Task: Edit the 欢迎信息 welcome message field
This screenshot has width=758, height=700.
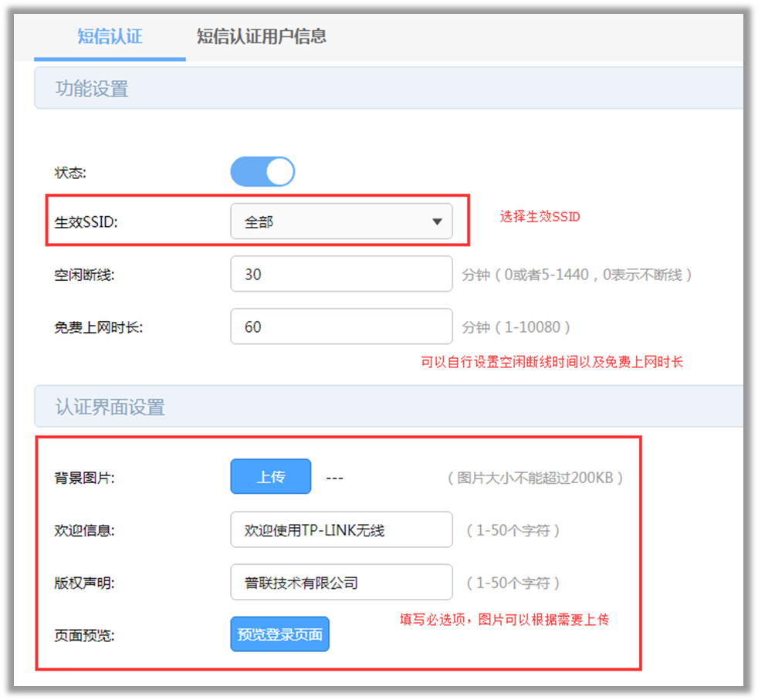Action: tap(340, 529)
